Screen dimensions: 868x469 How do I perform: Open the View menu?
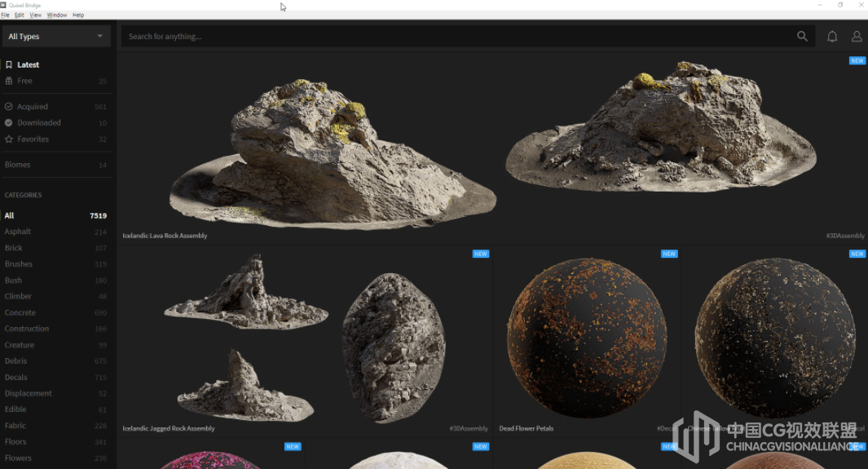pyautogui.click(x=35, y=15)
